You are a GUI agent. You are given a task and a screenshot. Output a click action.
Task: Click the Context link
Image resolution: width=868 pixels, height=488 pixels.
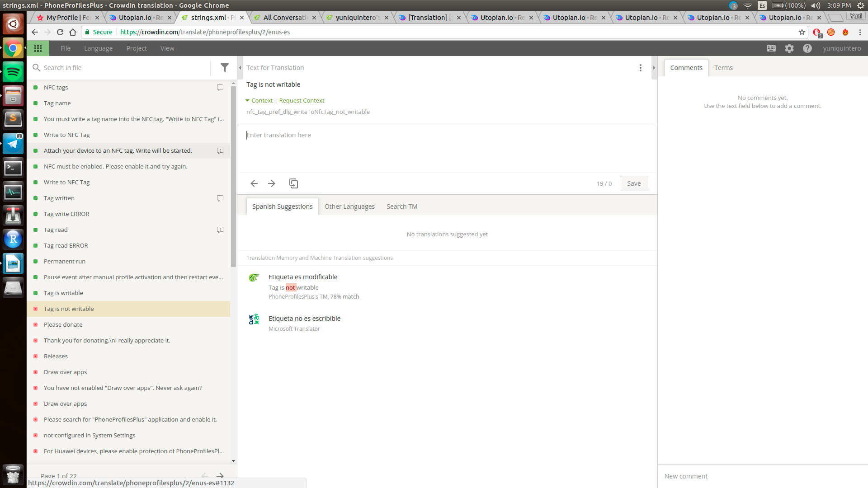[262, 101]
